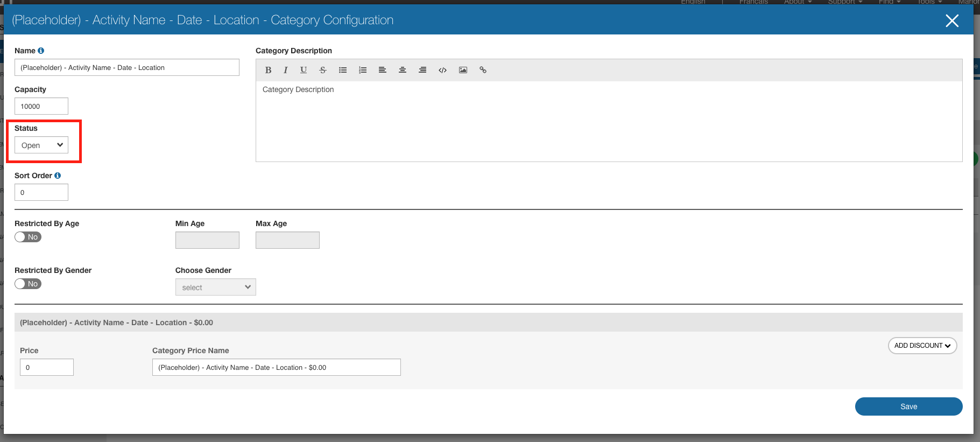Image resolution: width=980 pixels, height=442 pixels.
Task: Insert a bulleted list
Action: pos(343,70)
